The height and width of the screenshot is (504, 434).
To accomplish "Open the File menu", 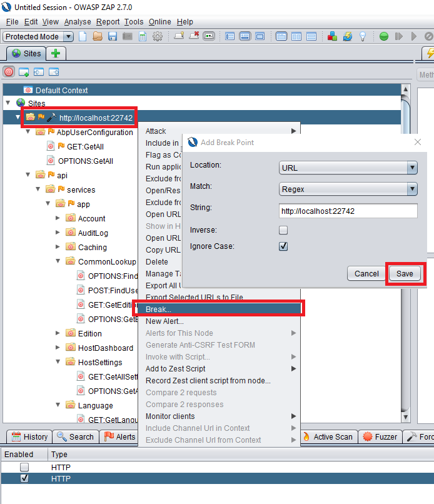I will pos(13,22).
